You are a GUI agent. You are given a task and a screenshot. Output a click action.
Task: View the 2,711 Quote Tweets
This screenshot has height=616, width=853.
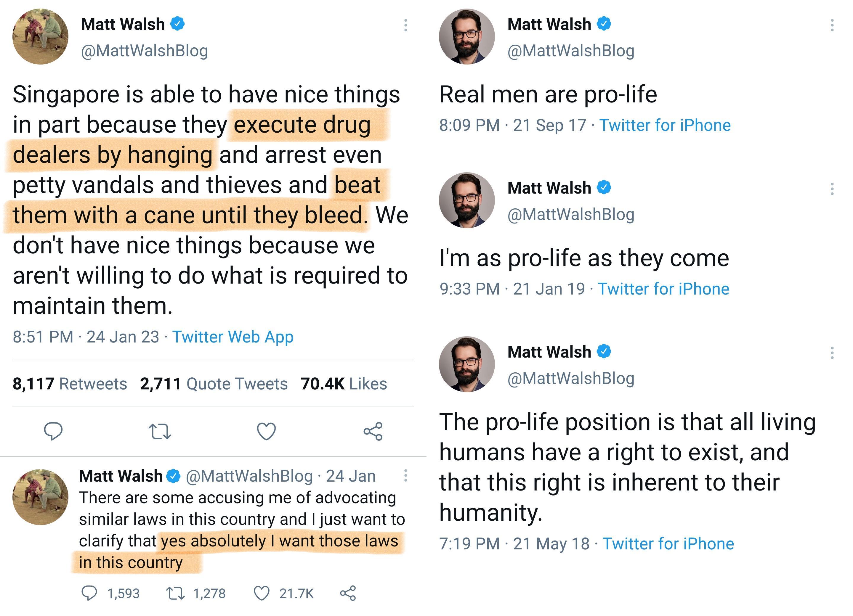(214, 384)
